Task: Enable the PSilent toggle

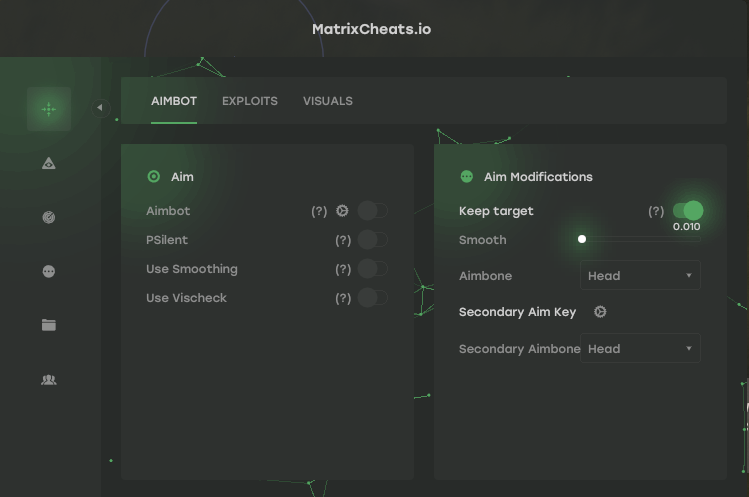Action: click(372, 240)
